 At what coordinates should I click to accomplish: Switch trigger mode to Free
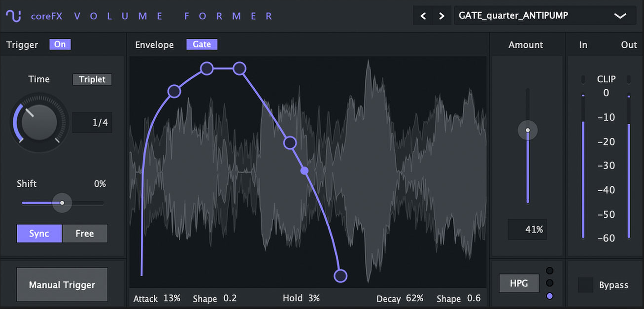pyautogui.click(x=85, y=233)
